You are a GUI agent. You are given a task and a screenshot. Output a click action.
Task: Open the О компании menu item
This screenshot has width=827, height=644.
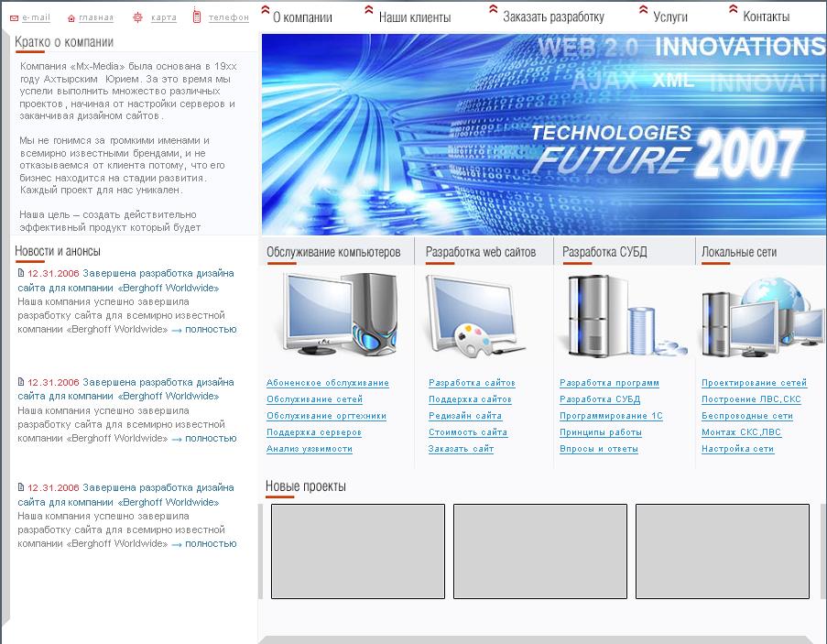click(302, 17)
